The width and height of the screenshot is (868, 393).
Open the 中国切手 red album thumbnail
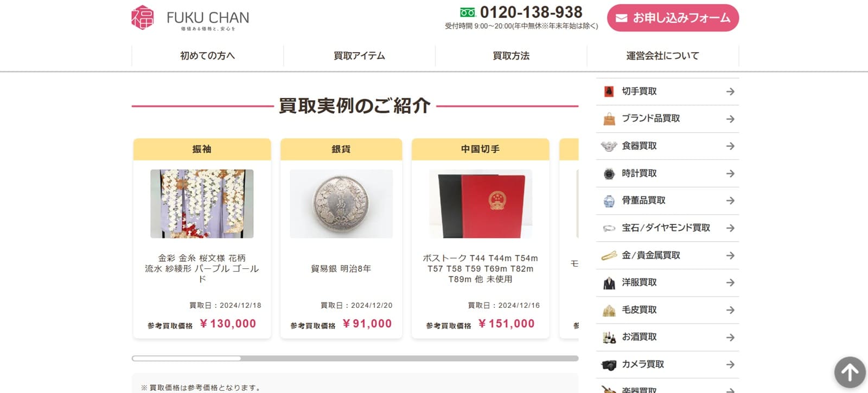(481, 204)
